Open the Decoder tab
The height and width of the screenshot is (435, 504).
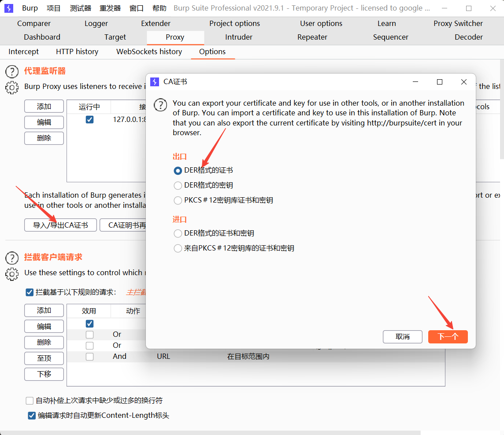pyautogui.click(x=469, y=37)
